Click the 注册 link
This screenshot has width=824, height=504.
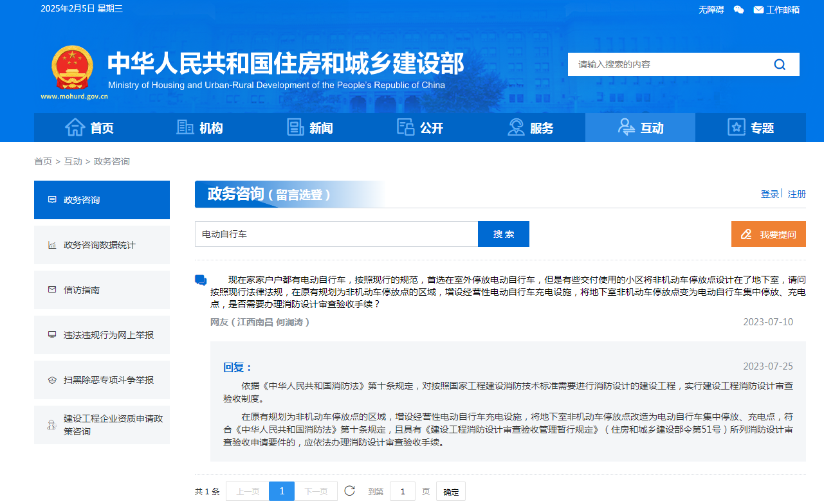[797, 194]
